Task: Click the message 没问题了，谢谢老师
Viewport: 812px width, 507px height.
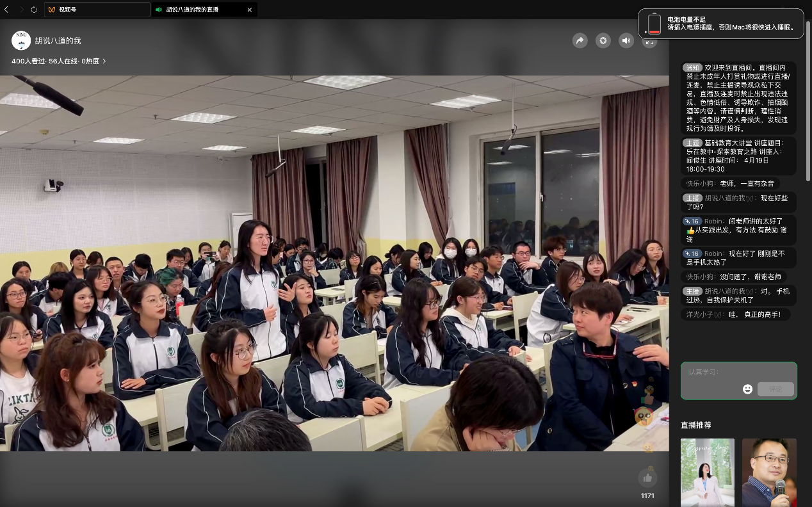Action: [734, 277]
